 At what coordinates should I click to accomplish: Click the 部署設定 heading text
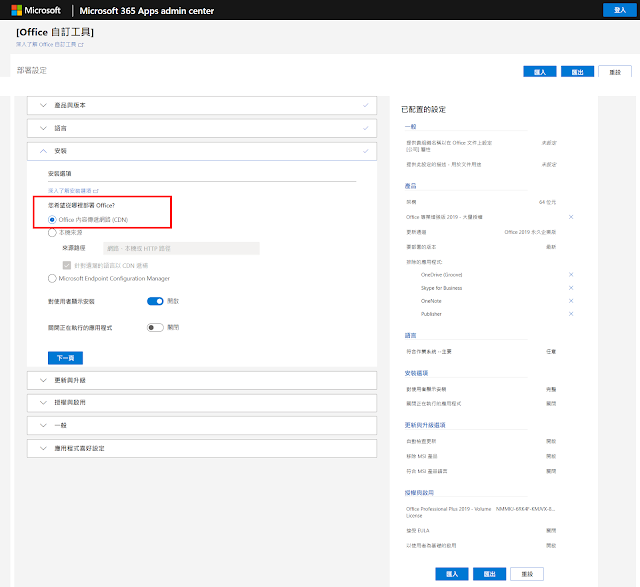(31, 70)
